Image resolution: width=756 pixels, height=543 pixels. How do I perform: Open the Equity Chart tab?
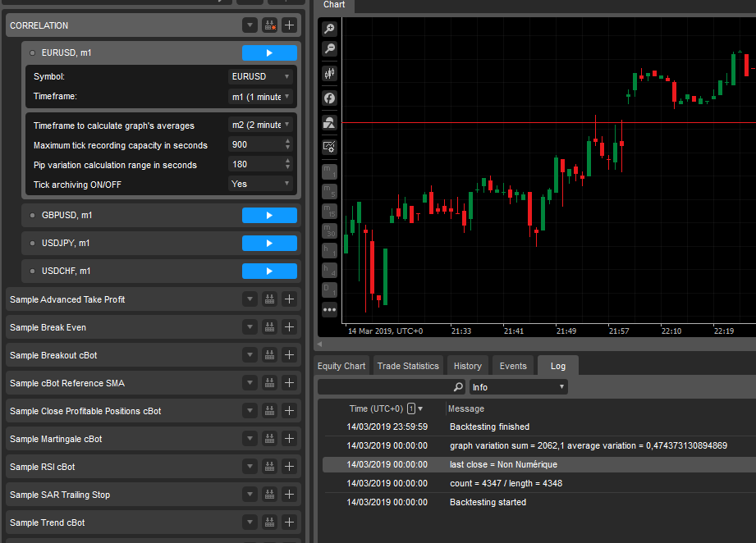tap(341, 366)
